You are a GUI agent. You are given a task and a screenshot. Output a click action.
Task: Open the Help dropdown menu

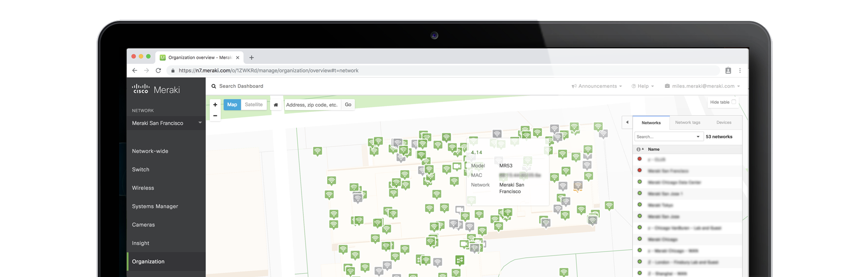643,86
